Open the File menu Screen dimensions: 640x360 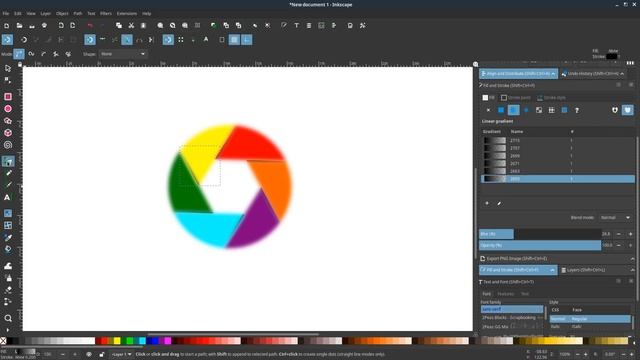(x=6, y=13)
